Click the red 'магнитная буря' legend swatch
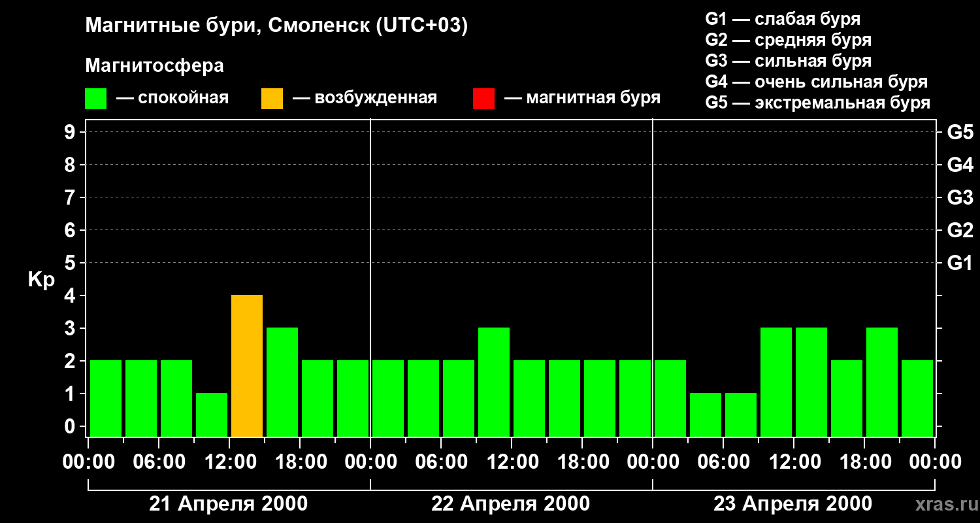The image size is (980, 523). tap(483, 99)
